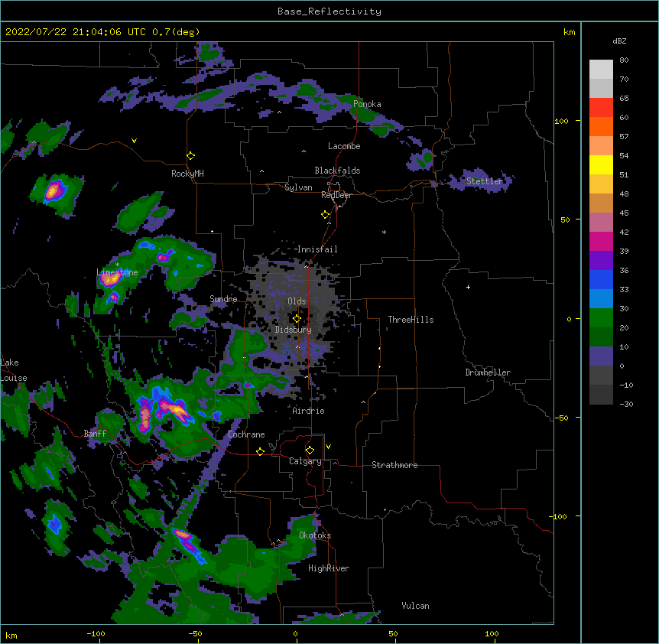
Task: Click the white asterisk marker east of RedDeer
Action: pyautogui.click(x=384, y=233)
